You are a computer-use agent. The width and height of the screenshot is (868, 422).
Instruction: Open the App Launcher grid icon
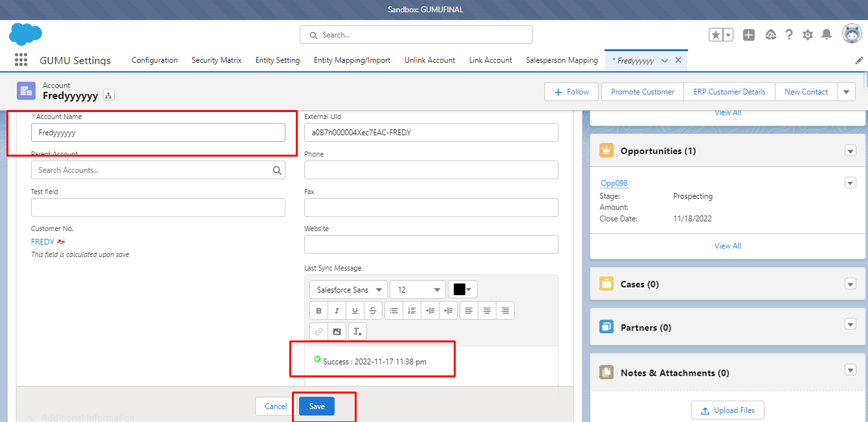click(21, 60)
